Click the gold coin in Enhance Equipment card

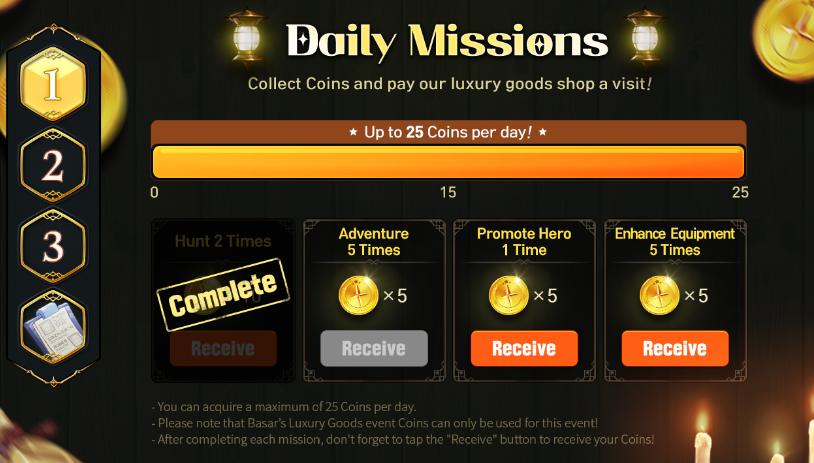pyautogui.click(x=659, y=296)
